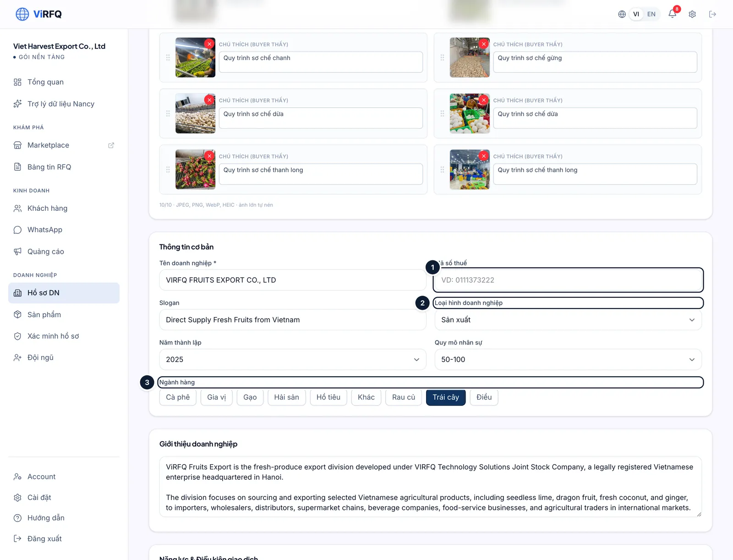Click the lime processing thumbnail
This screenshot has width=733, height=560.
coord(195,57)
